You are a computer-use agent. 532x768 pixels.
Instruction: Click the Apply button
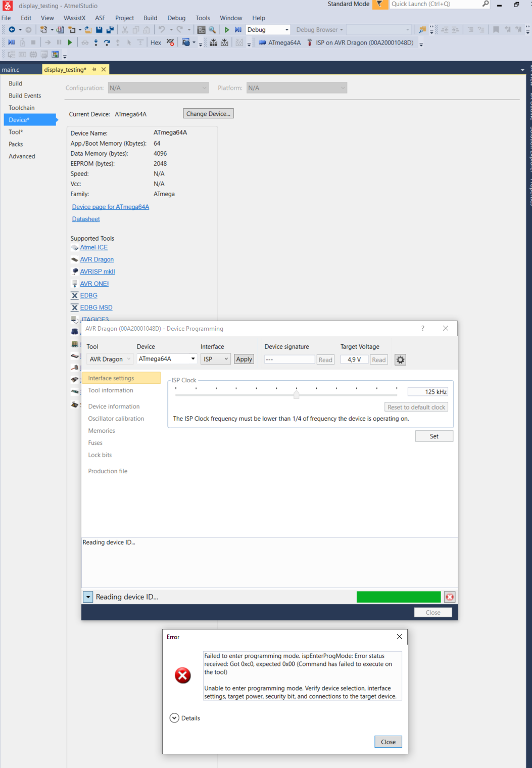[244, 359]
